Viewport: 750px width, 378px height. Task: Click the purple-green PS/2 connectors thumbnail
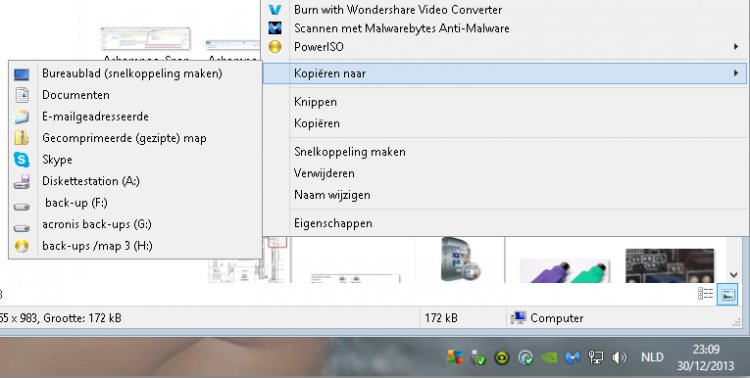pyautogui.click(x=564, y=270)
